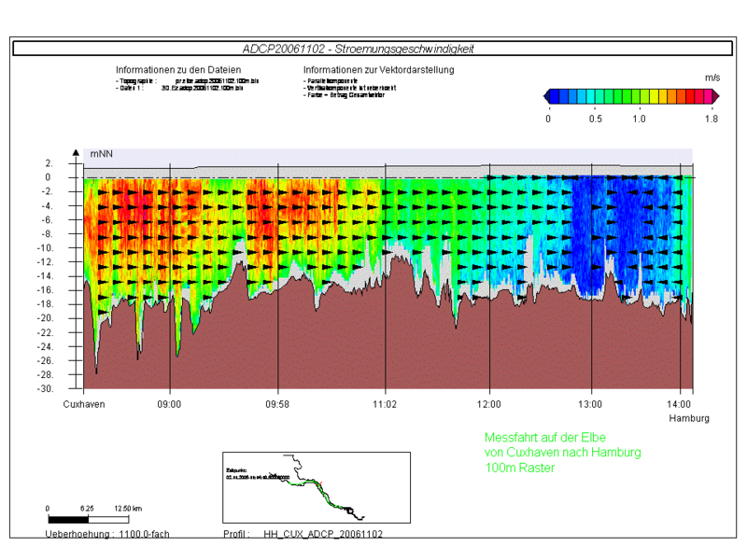Click the cyan swatch in velocity legend
This screenshot has height=560, width=747.
coord(591,97)
